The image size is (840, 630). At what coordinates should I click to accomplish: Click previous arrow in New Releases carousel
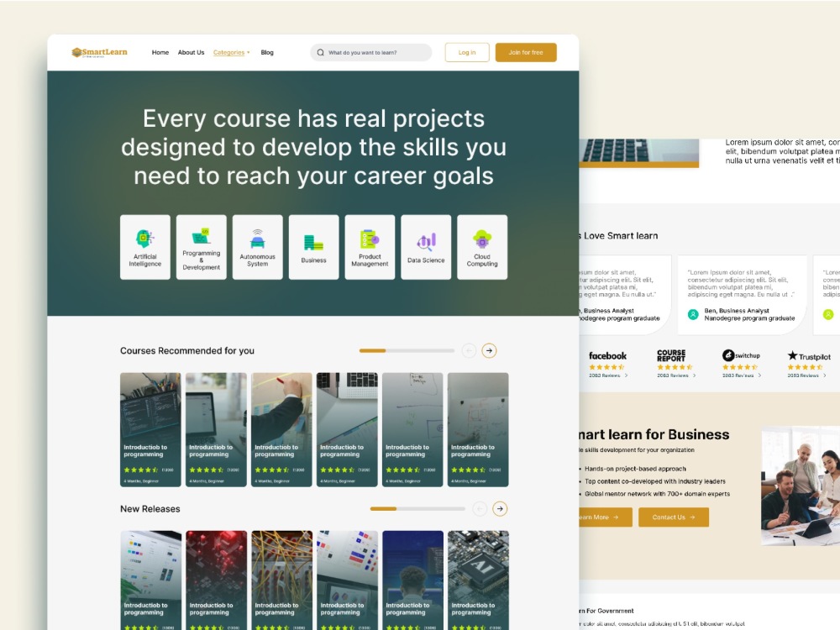[480, 508]
